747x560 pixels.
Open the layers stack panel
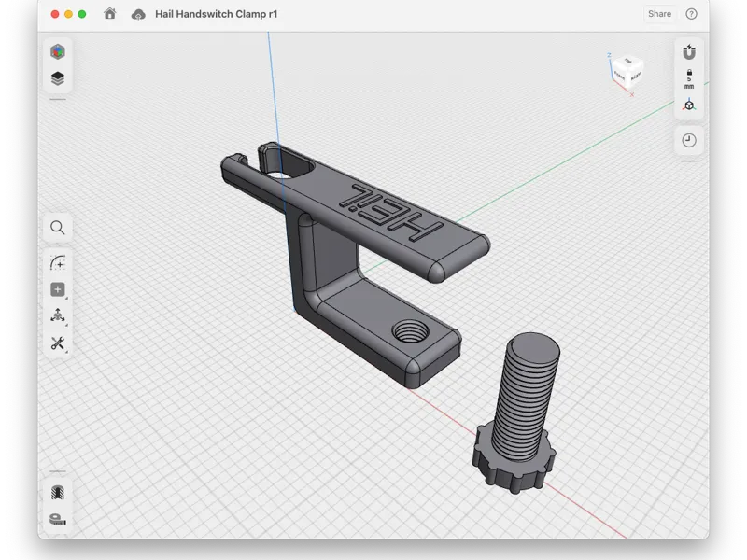coord(58,78)
